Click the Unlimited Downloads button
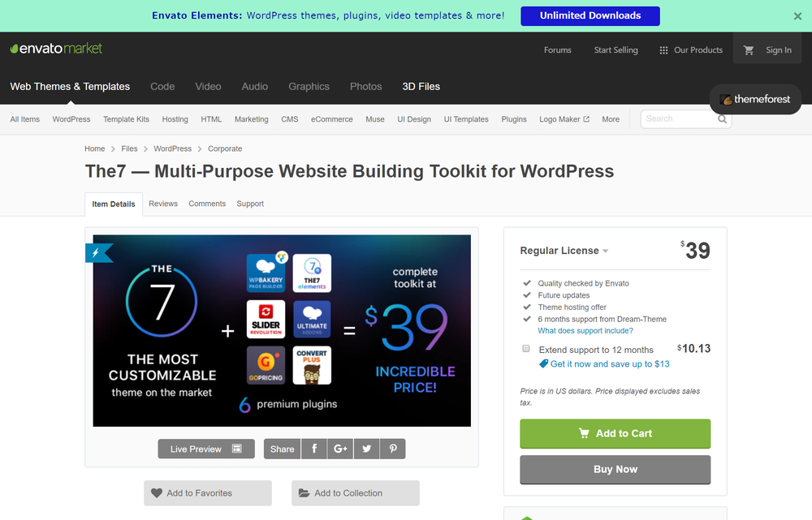The width and height of the screenshot is (812, 520). coord(590,16)
